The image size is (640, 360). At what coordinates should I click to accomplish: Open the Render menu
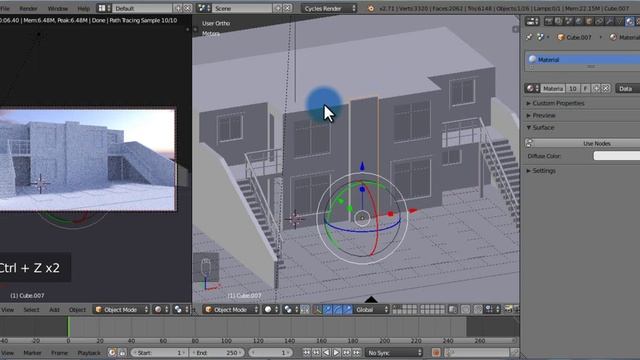pos(28,8)
